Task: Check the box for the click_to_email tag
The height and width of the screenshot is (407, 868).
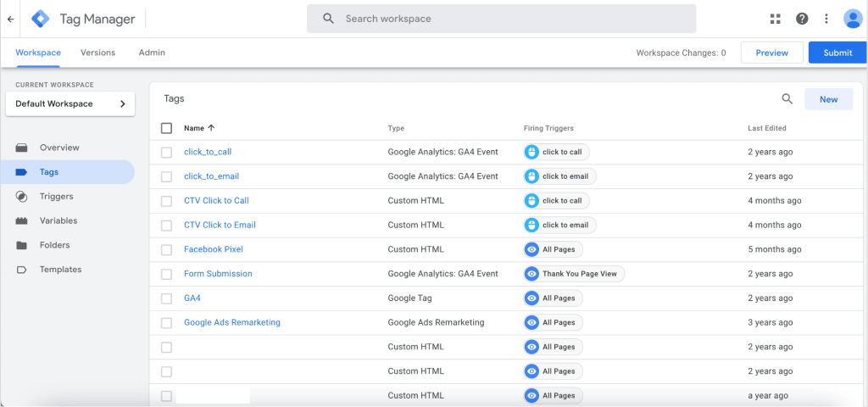Action: click(x=167, y=176)
